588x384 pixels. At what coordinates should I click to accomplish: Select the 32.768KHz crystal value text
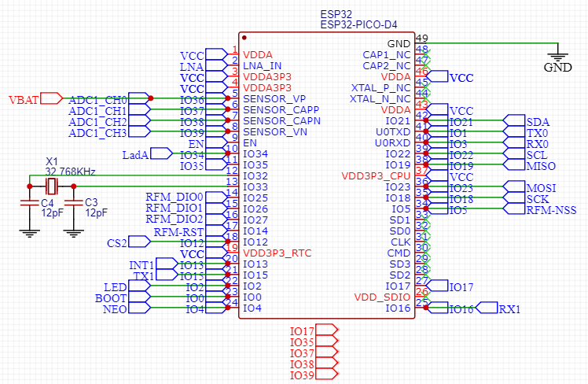tap(70, 172)
